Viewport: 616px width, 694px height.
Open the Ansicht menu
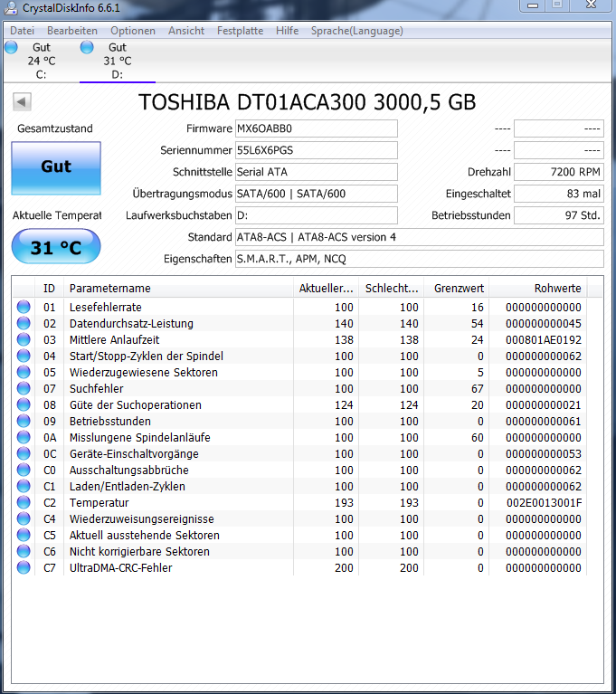tap(186, 31)
